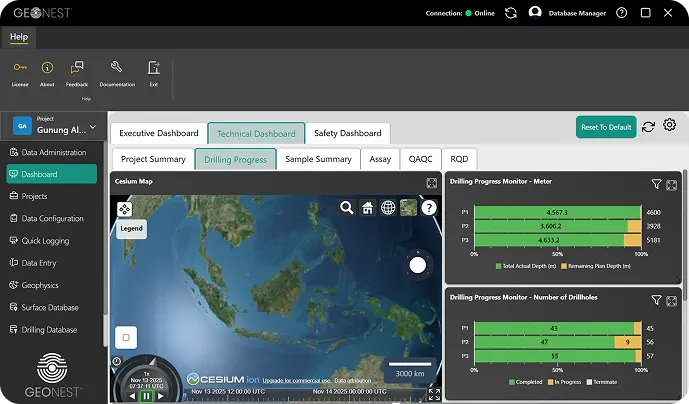
Task: Expand the Gunung Al... project dropdown
Action: [x=93, y=127]
